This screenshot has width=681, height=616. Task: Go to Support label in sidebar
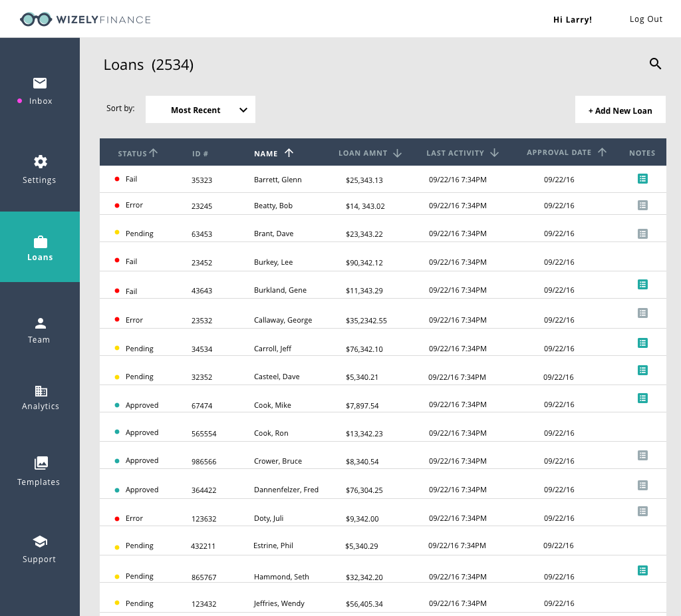[39, 559]
